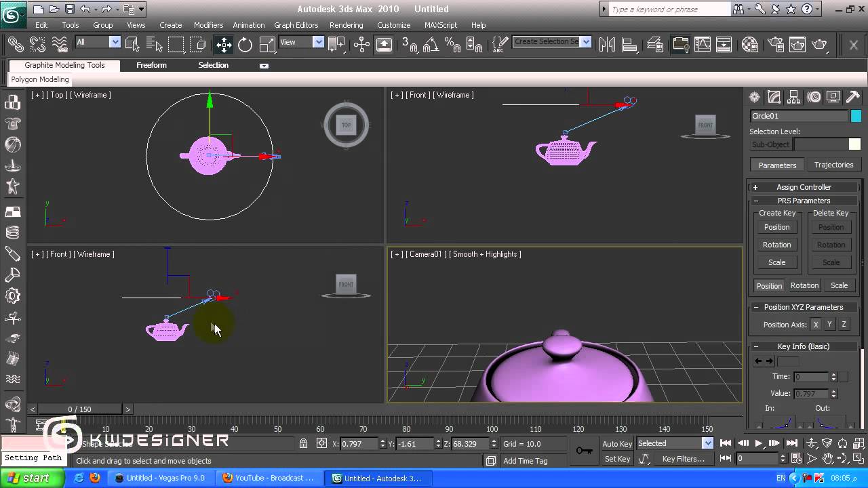The width and height of the screenshot is (868, 488).
Task: Open Rendered Frame Window icon
Action: [x=797, y=45]
